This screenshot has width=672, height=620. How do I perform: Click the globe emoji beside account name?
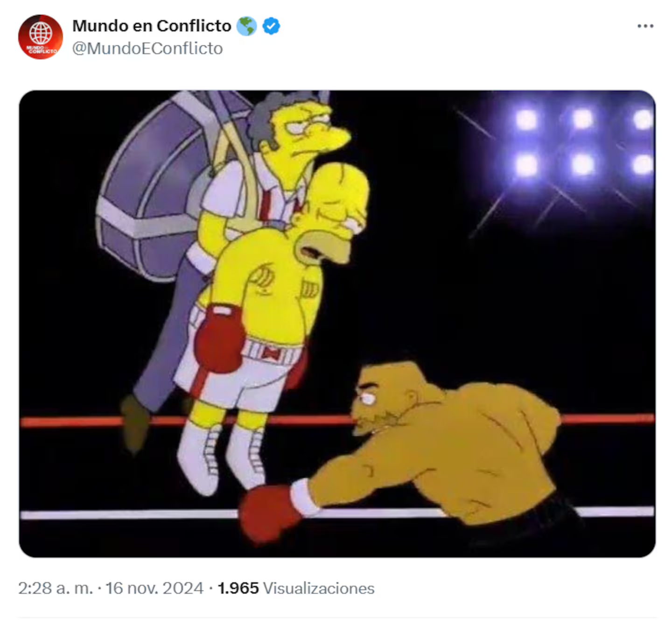246,26
